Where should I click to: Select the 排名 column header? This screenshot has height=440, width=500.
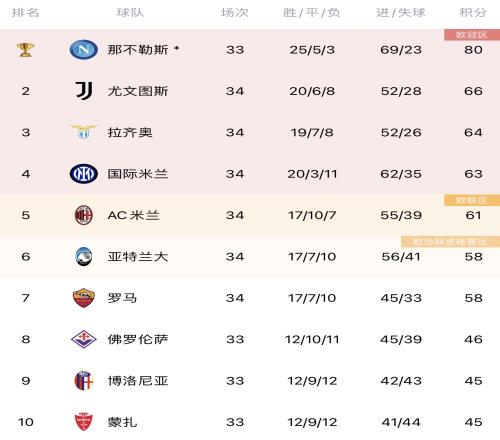pyautogui.click(x=25, y=13)
